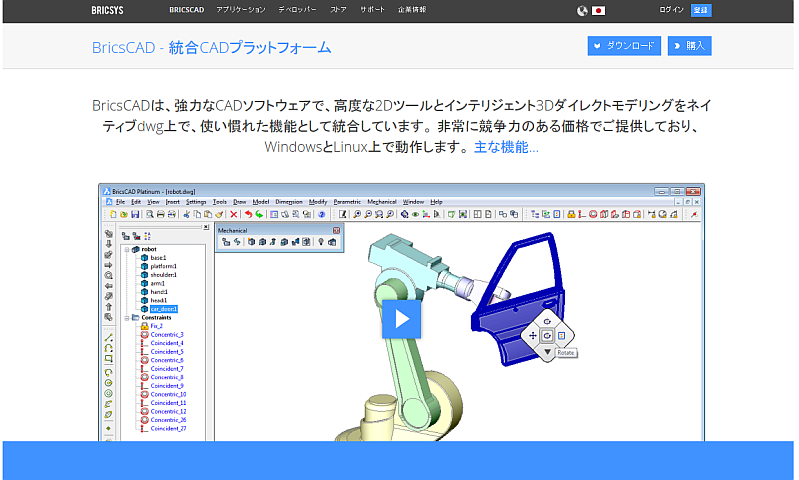799x480 pixels.
Task: Click the Save floppy disk icon
Action: coord(135,215)
